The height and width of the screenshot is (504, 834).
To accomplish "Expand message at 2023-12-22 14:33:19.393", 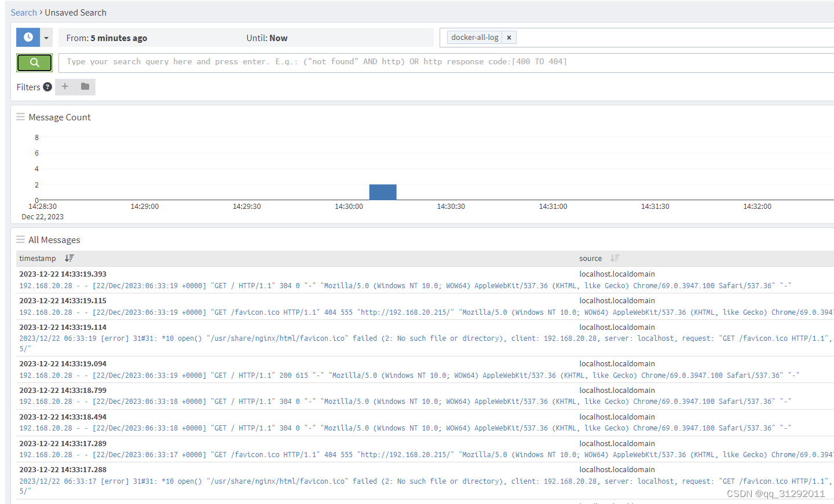I will coord(63,274).
